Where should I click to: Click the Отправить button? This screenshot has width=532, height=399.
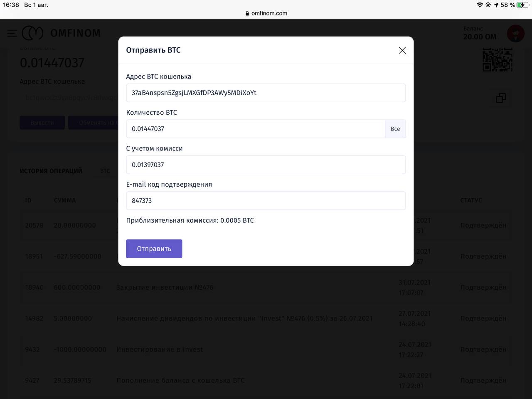coord(154,249)
